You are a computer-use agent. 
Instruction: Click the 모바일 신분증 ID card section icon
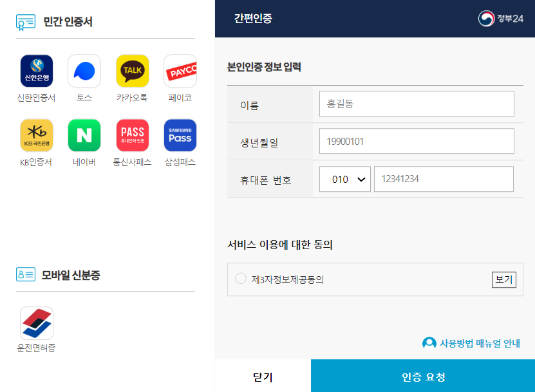tap(26, 274)
